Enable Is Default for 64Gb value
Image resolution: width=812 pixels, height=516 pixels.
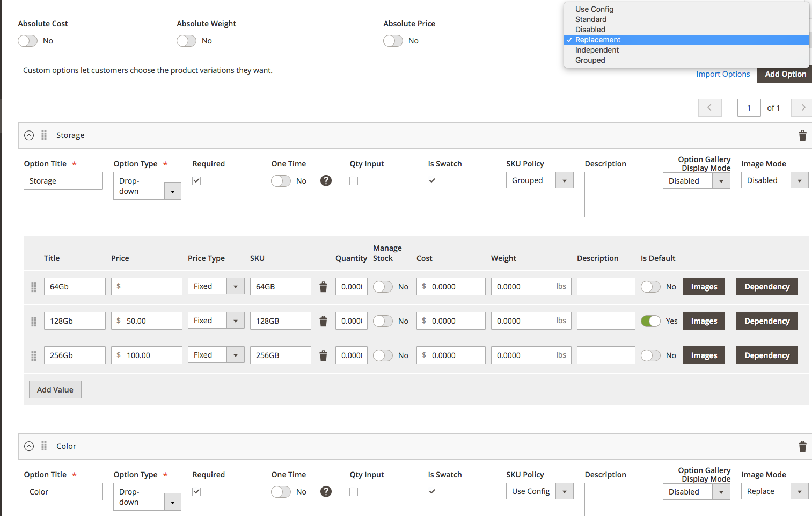click(x=650, y=287)
